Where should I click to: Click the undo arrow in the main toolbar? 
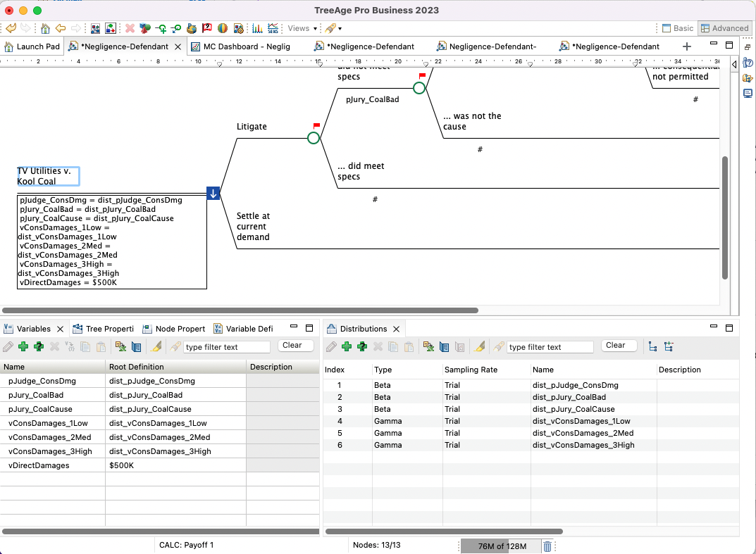pyautogui.click(x=11, y=28)
